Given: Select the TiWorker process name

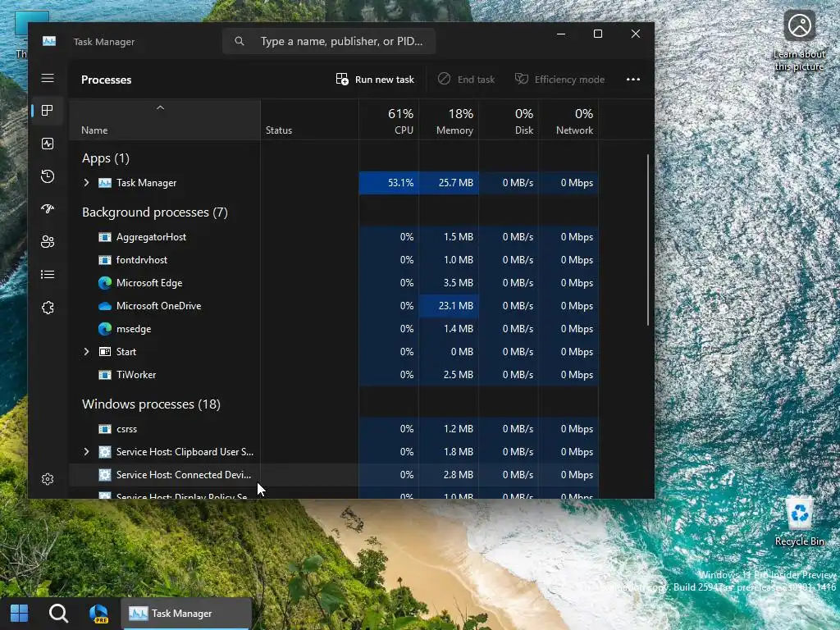Looking at the screenshot, I should (x=136, y=375).
